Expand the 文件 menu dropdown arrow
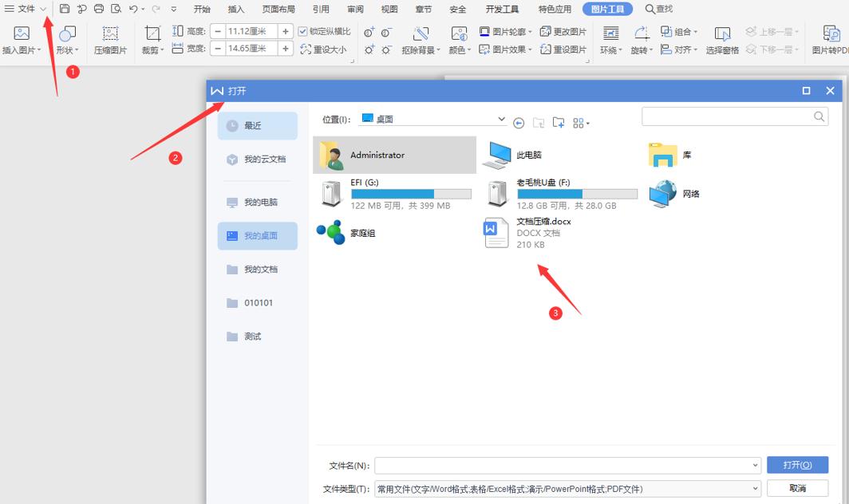849x504 pixels. click(43, 9)
